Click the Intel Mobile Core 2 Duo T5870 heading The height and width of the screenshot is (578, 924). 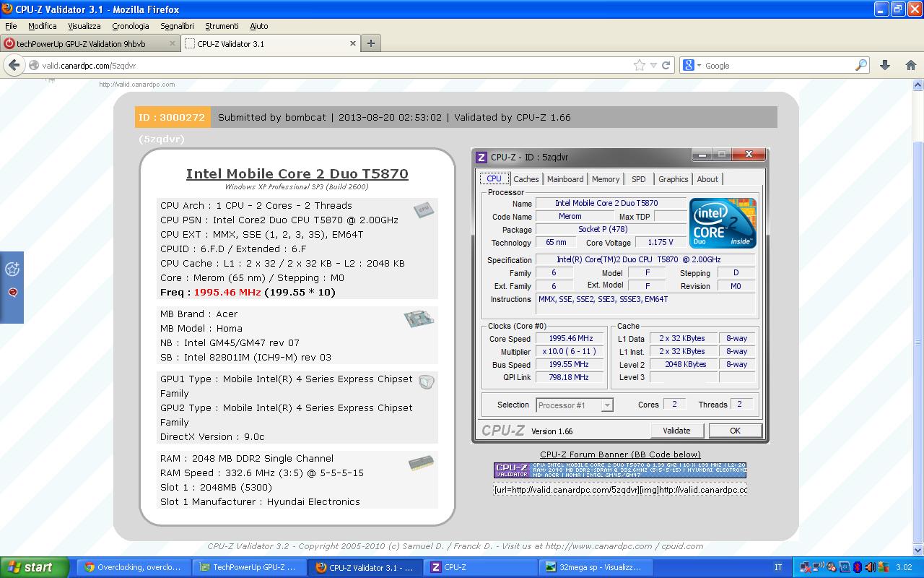[297, 173]
